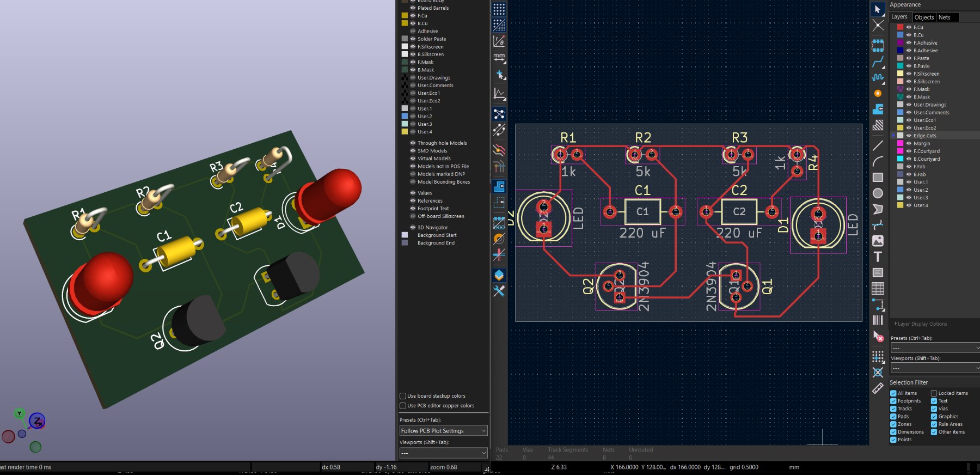Toggle Through-hole Models visibility in 3D viewer
The image size is (980, 475).
point(413,143)
